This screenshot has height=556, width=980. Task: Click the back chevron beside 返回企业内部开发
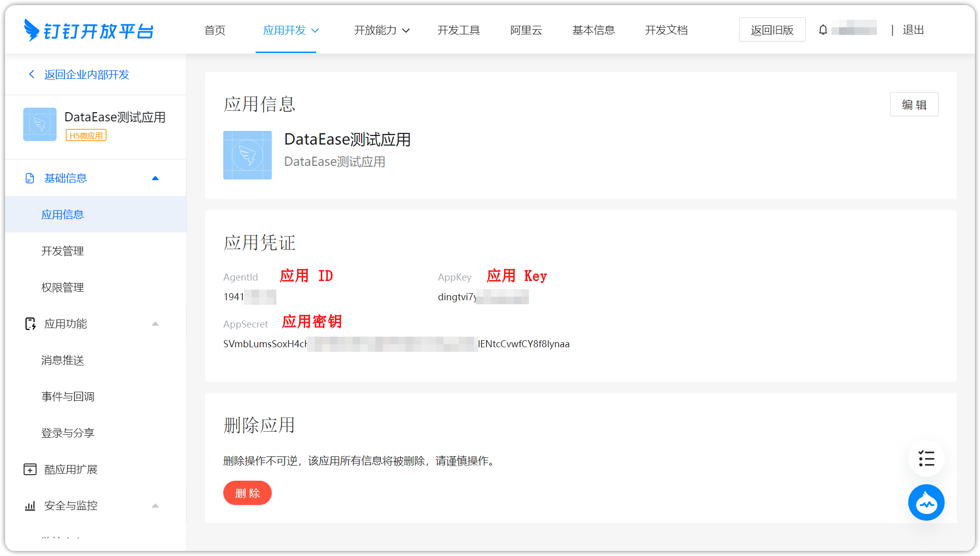pyautogui.click(x=31, y=74)
